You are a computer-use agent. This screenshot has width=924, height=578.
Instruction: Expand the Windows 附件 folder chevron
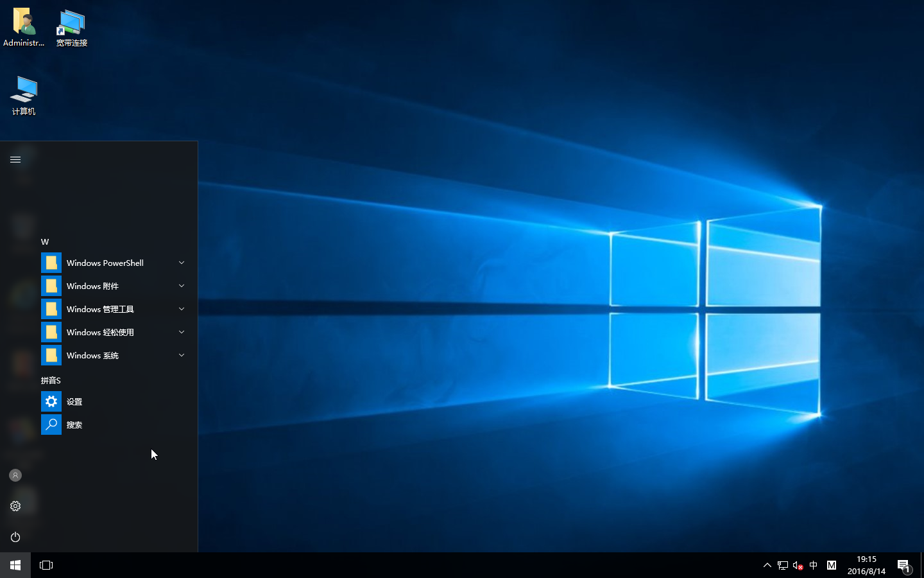pyautogui.click(x=182, y=286)
